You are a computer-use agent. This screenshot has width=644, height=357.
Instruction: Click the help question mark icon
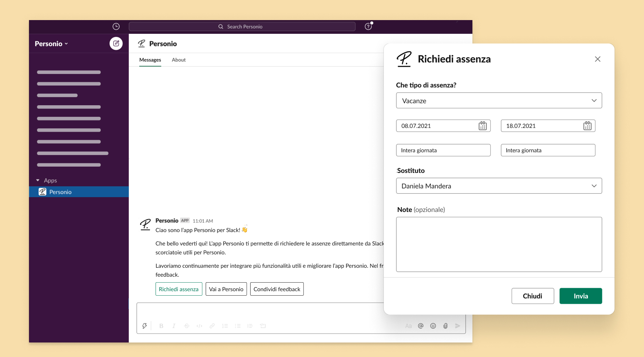click(x=368, y=26)
